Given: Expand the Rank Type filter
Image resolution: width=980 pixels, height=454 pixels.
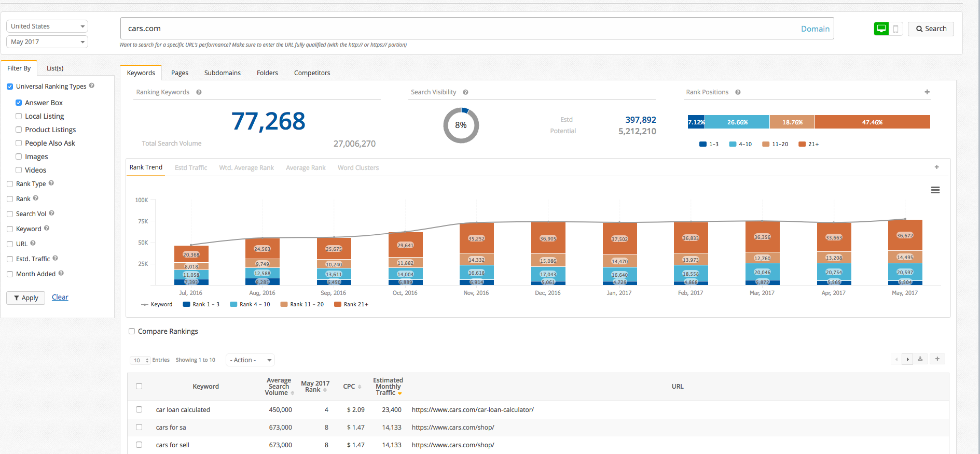Looking at the screenshot, I should (10, 184).
